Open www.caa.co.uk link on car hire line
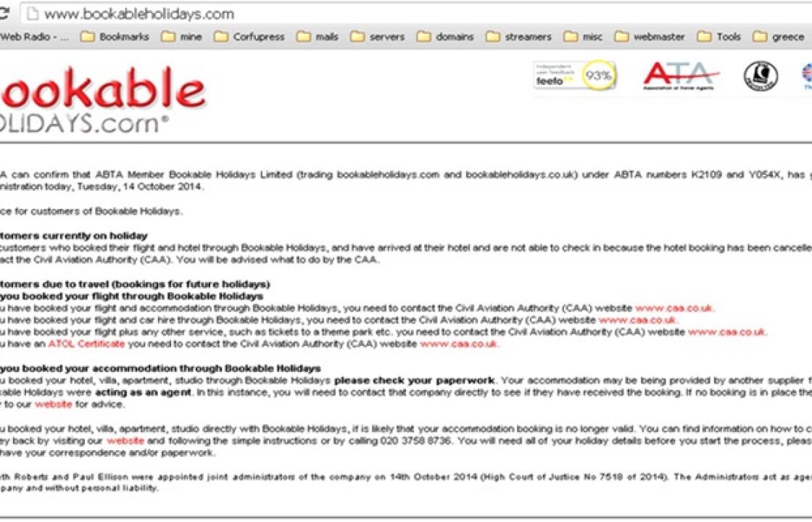 637,320
